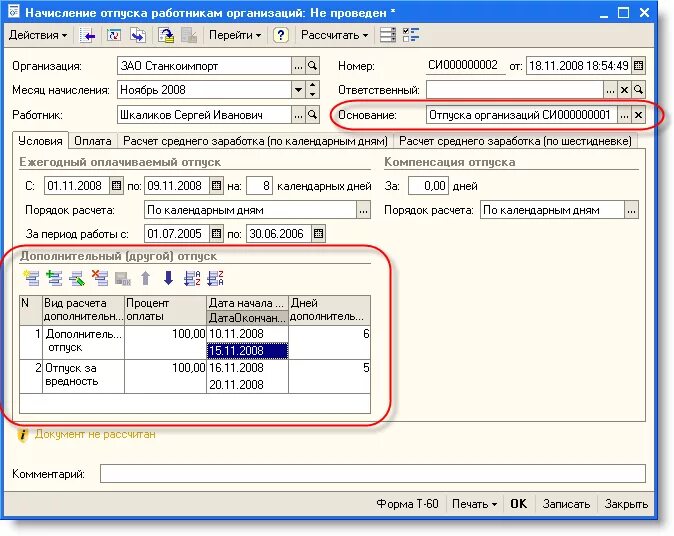
Task: Click the date cell 20.11.2008
Action: (x=247, y=385)
